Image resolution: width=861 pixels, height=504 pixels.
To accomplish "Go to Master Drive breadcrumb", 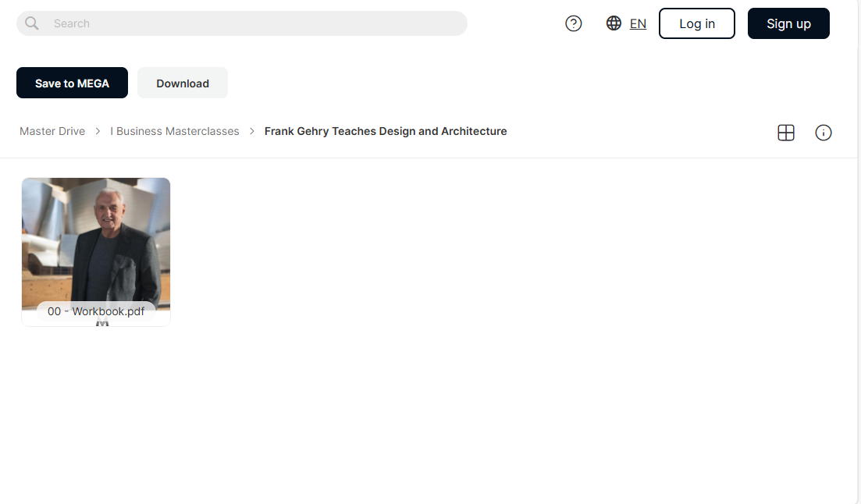I will 52,131.
